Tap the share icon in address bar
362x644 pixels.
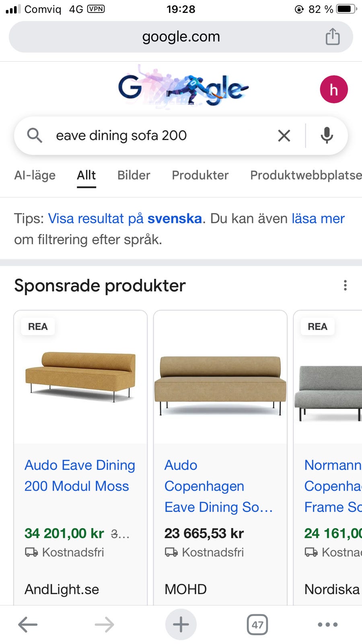tap(332, 37)
